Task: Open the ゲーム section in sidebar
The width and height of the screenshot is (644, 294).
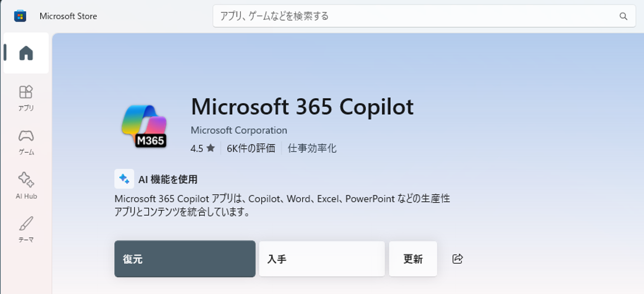Action: pyautogui.click(x=26, y=142)
